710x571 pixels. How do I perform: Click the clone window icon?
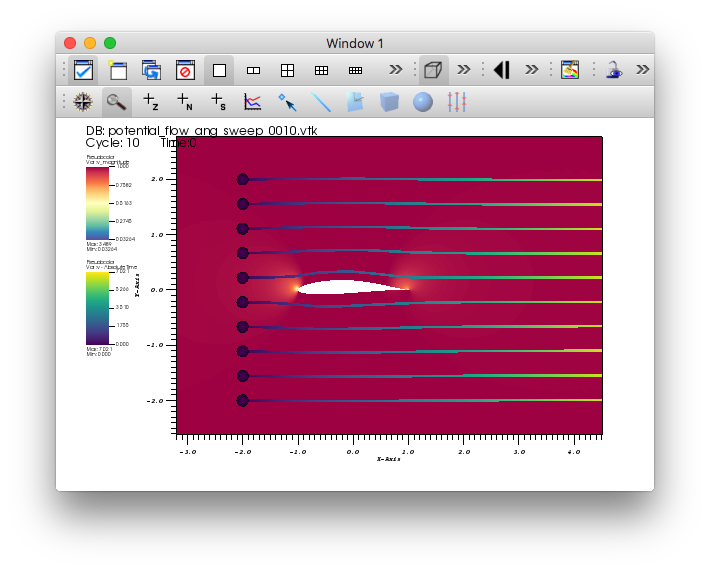click(x=151, y=70)
